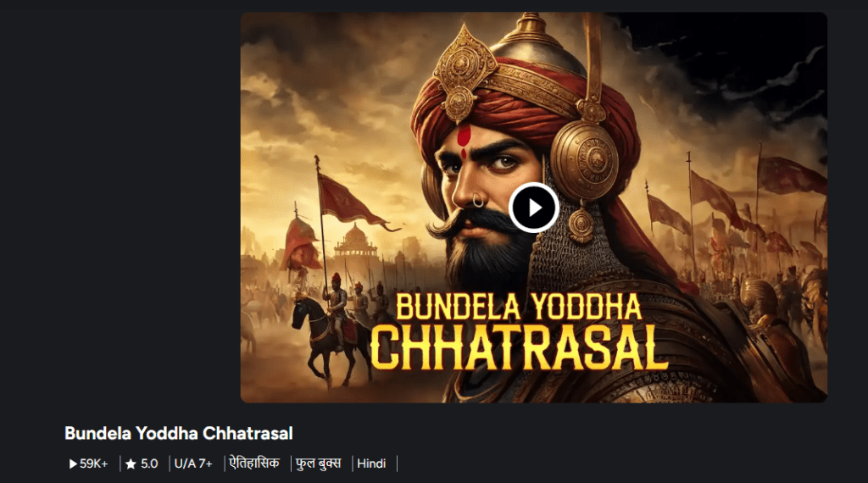Select the Hindi language tag
Screen dimensions: 868x483
pyautogui.click(x=371, y=464)
